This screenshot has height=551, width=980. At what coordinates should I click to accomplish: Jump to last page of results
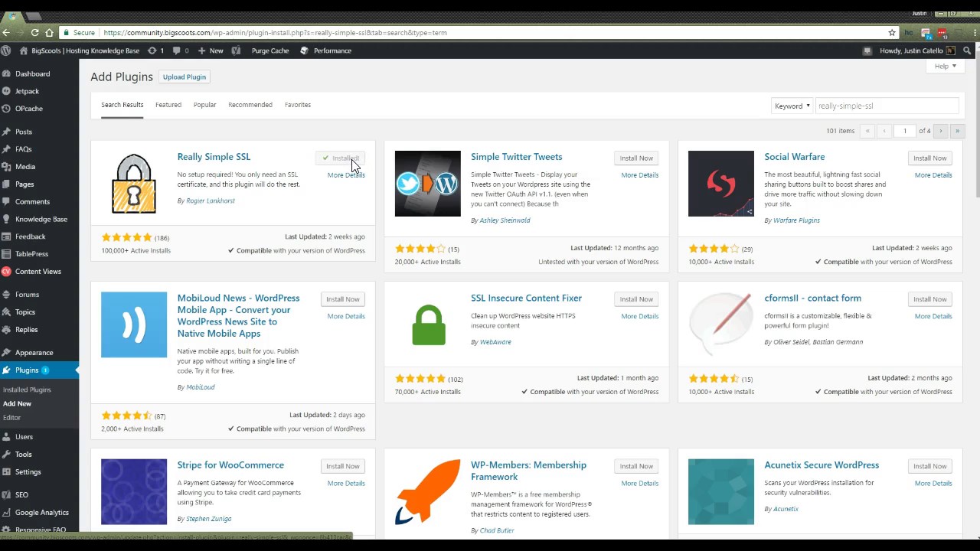tap(957, 131)
